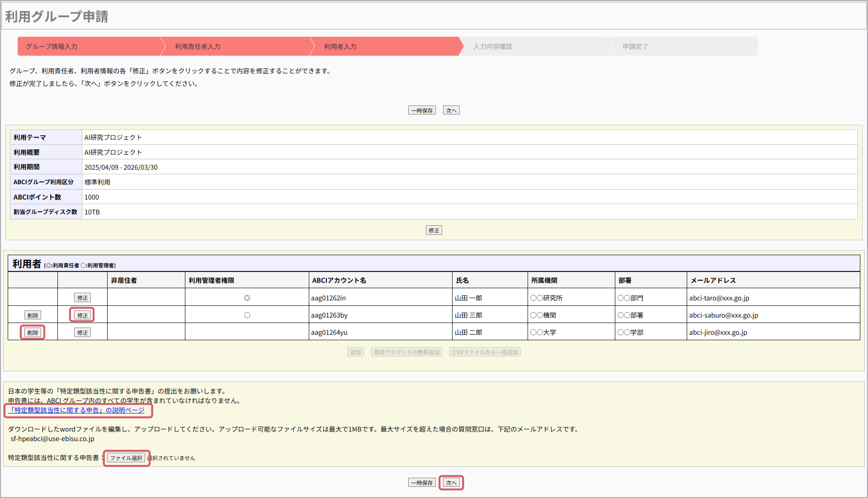Screen dimensions: 868x498
Task: Click 割当グループディスク数 value 10TB
Action: coord(92,212)
